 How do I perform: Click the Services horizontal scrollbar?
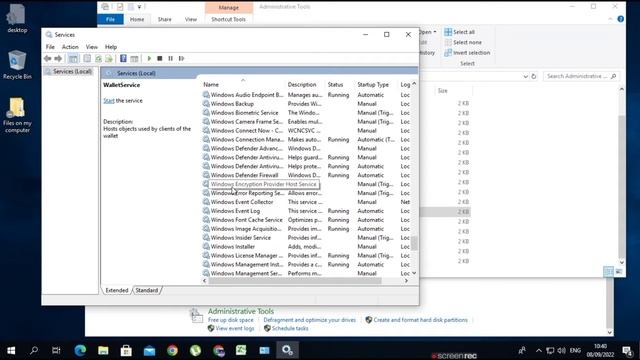295,281
